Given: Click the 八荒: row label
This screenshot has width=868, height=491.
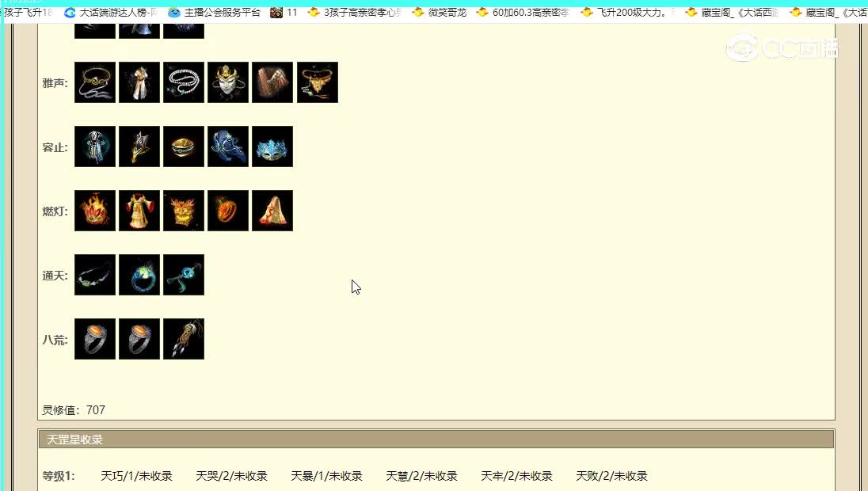Looking at the screenshot, I should pyautogui.click(x=55, y=340).
